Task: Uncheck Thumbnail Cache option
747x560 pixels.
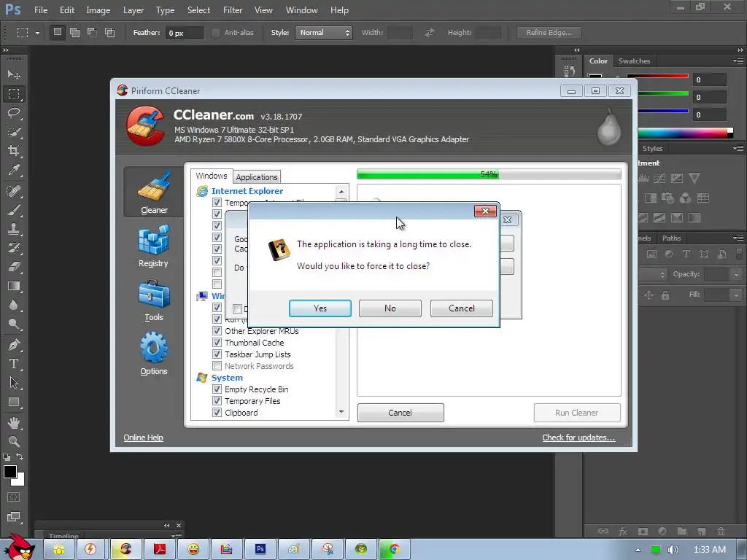Action: coord(217,343)
